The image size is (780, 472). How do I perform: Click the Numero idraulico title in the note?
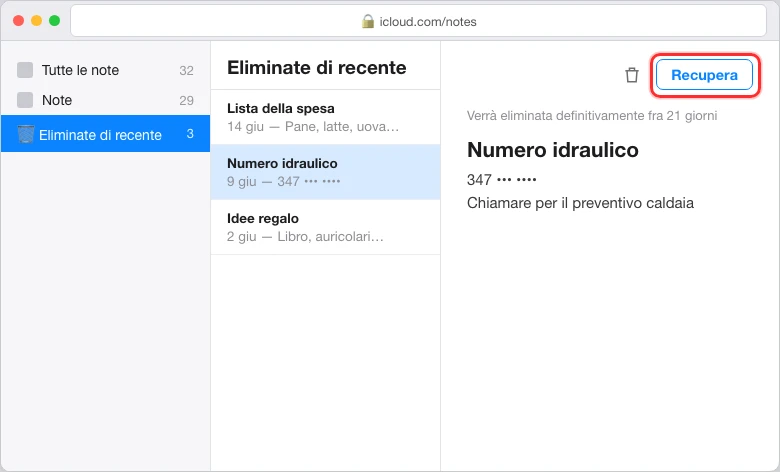(553, 150)
